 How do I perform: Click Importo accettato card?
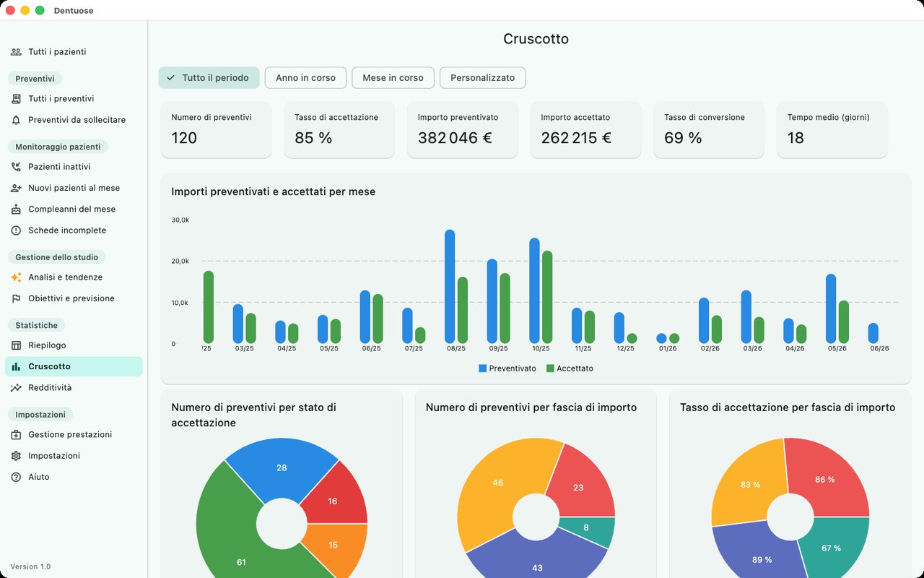585,129
